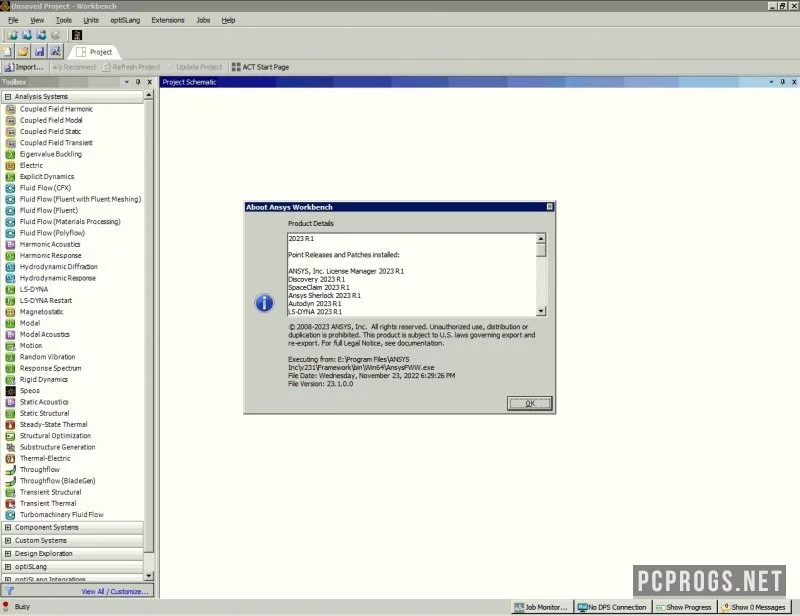Pin the Project Schematic panel

pos(782,82)
